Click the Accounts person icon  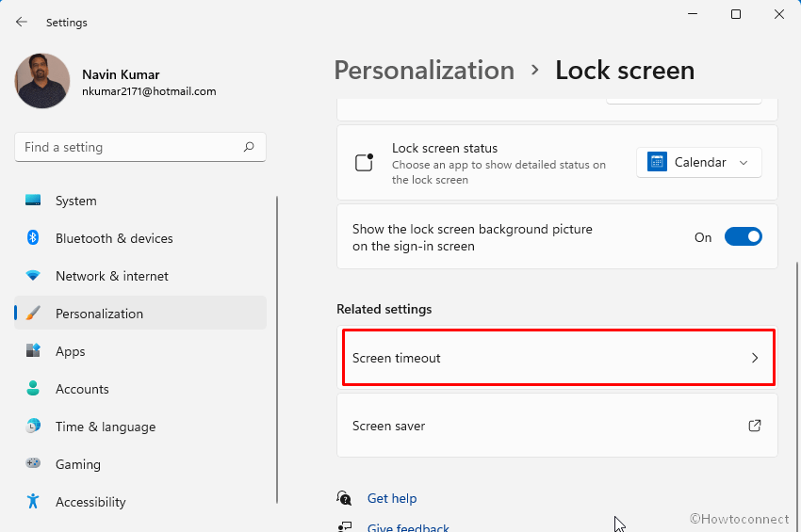[x=33, y=389]
